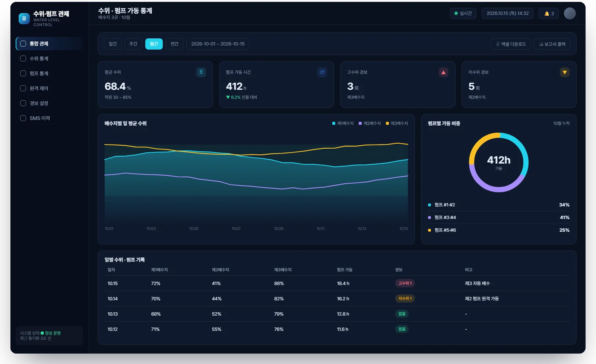Click the 보고서 출력 button
This screenshot has width=596, height=364.
coord(552,44)
